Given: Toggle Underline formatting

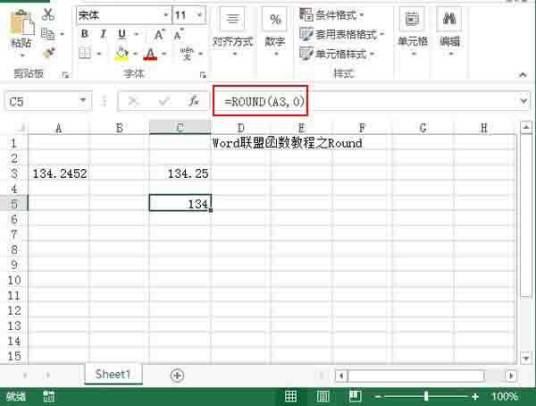Looking at the screenshot, I should pyautogui.click(x=122, y=34).
